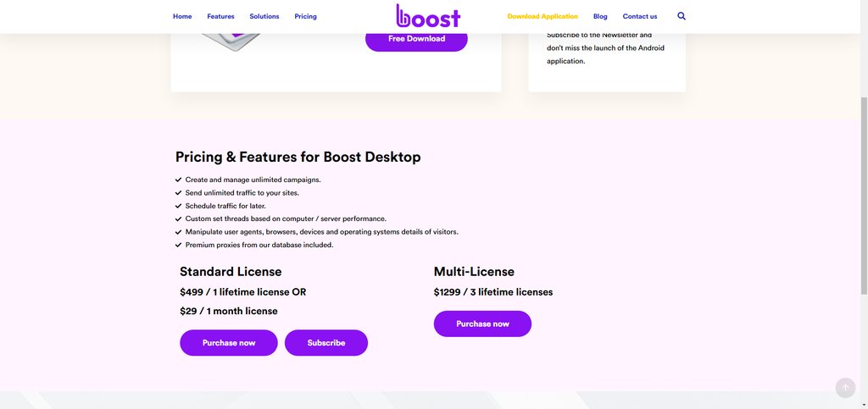The height and width of the screenshot is (409, 868).
Task: Click 'Manipulate user agents' feature line
Action: (321, 232)
